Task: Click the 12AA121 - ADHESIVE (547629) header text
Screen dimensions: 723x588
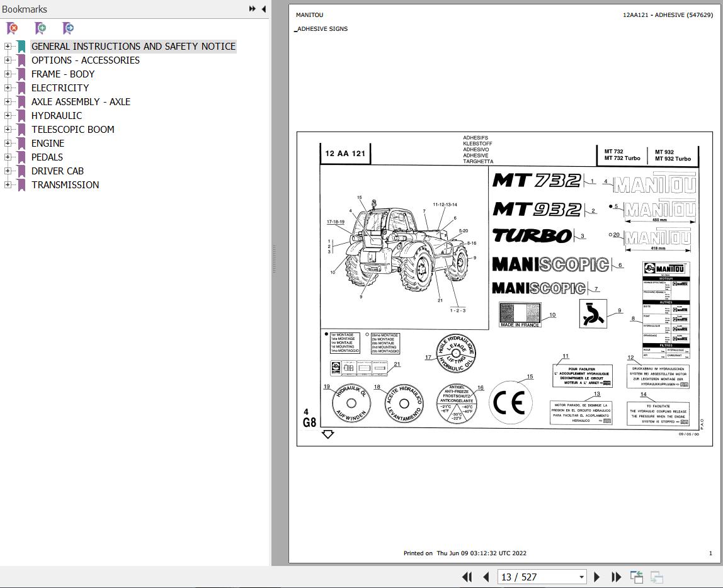Action: point(668,14)
